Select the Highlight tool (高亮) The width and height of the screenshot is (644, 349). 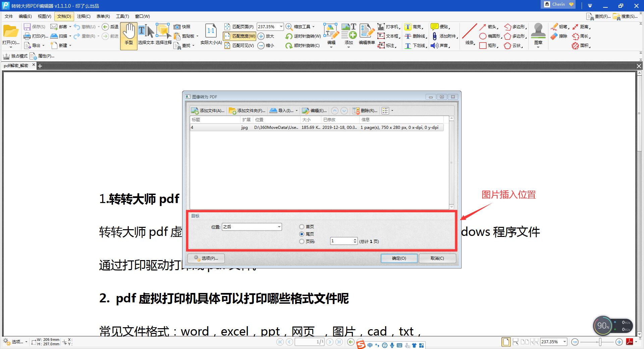click(414, 27)
